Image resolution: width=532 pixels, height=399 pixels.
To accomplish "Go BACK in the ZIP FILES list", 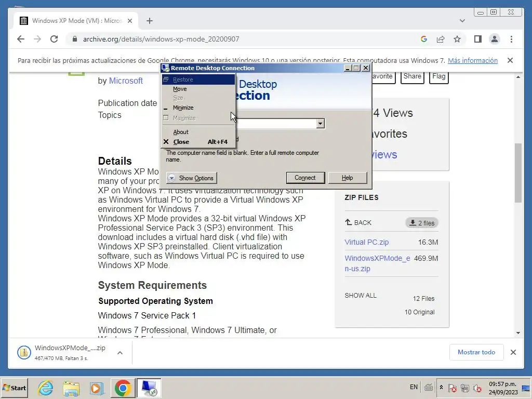I will (358, 222).
